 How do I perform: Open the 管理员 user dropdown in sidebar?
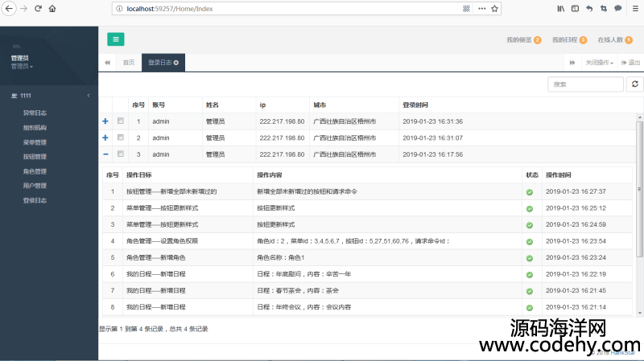pos(22,67)
